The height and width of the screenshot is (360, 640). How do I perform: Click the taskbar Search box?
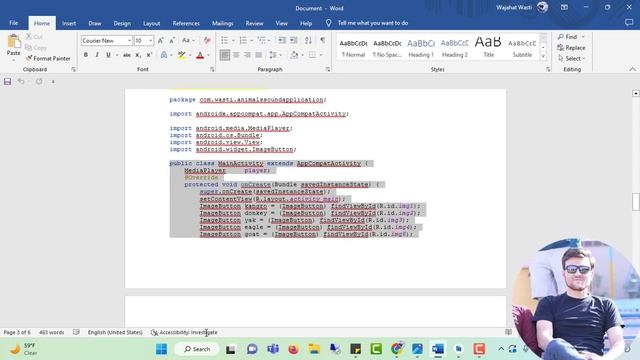point(197,349)
